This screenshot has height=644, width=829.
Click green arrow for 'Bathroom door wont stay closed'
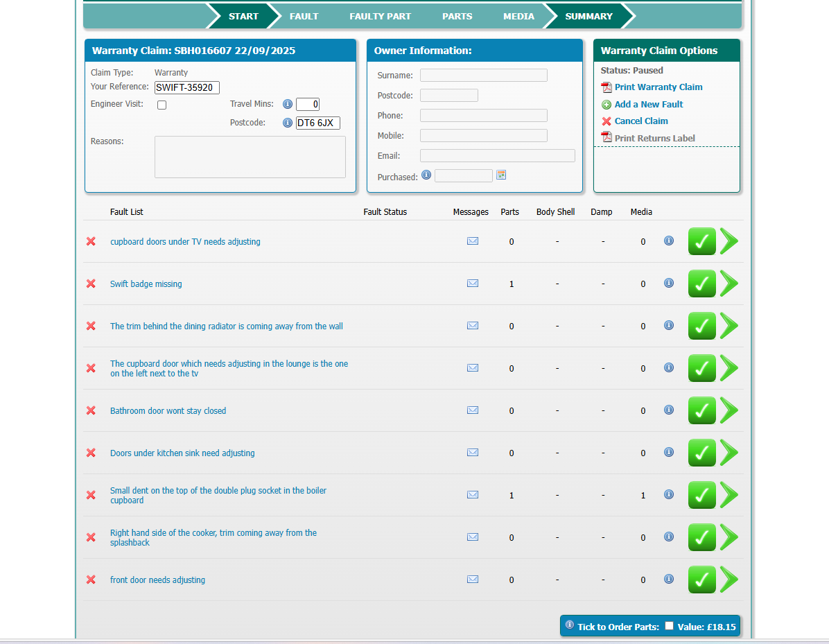(x=728, y=410)
